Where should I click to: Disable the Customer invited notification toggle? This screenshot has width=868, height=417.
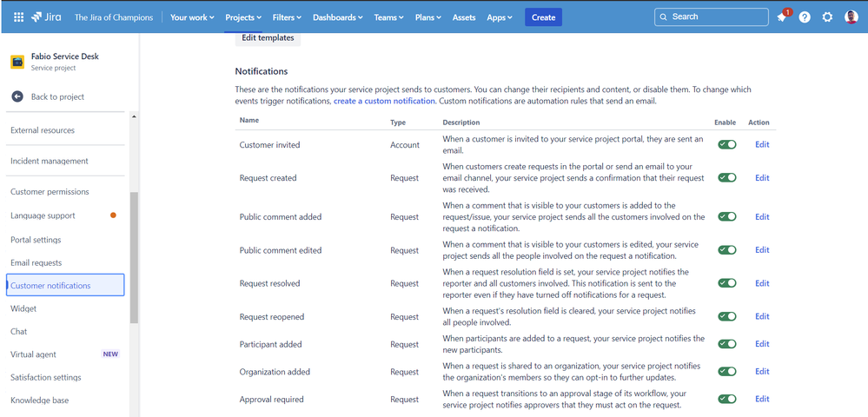pyautogui.click(x=727, y=144)
